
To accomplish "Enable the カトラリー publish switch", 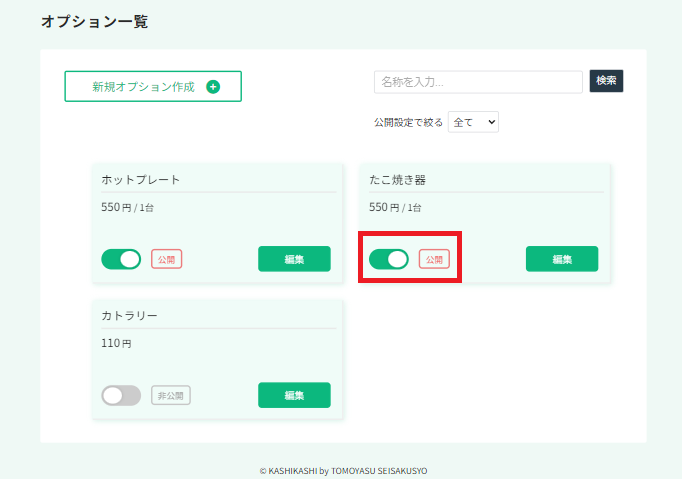I will pyautogui.click(x=121, y=395).
